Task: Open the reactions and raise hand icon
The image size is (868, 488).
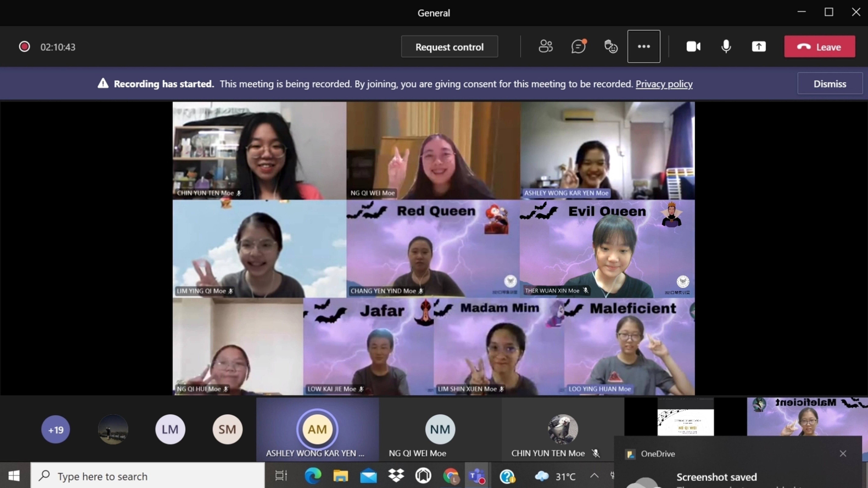Action: [611, 46]
